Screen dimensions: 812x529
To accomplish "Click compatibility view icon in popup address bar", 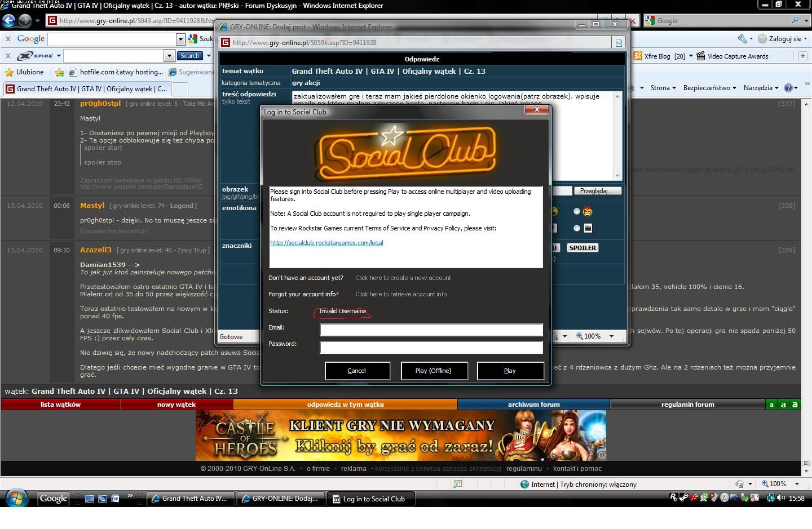I will (619, 42).
